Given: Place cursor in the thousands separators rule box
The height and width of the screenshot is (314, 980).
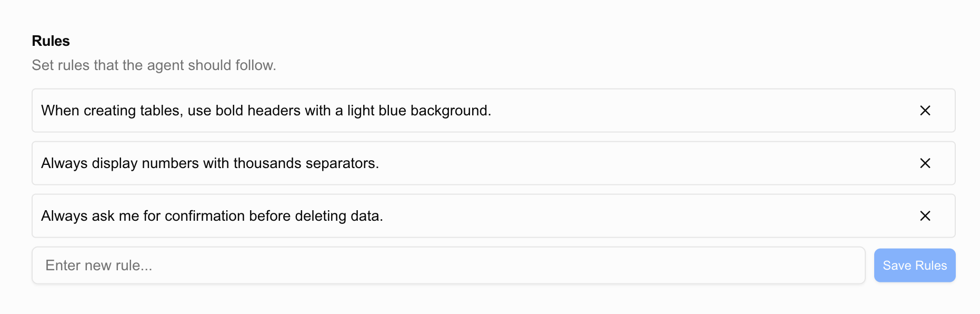Looking at the screenshot, I should [x=494, y=163].
